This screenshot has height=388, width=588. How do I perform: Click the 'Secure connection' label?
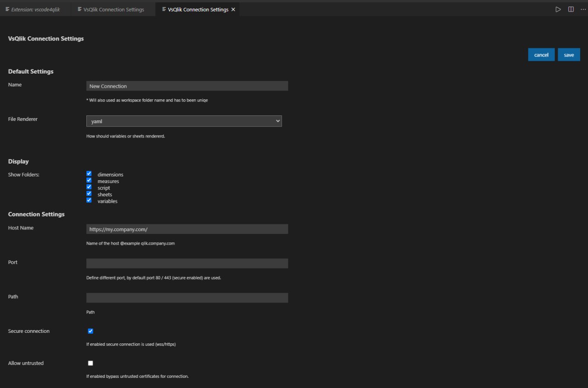[29, 331]
